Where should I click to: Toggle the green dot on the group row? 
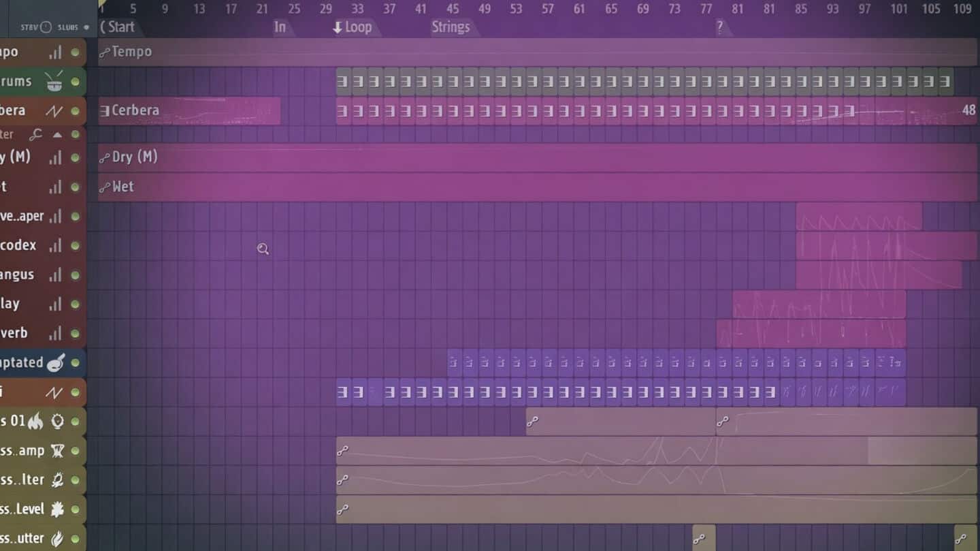pos(75,135)
